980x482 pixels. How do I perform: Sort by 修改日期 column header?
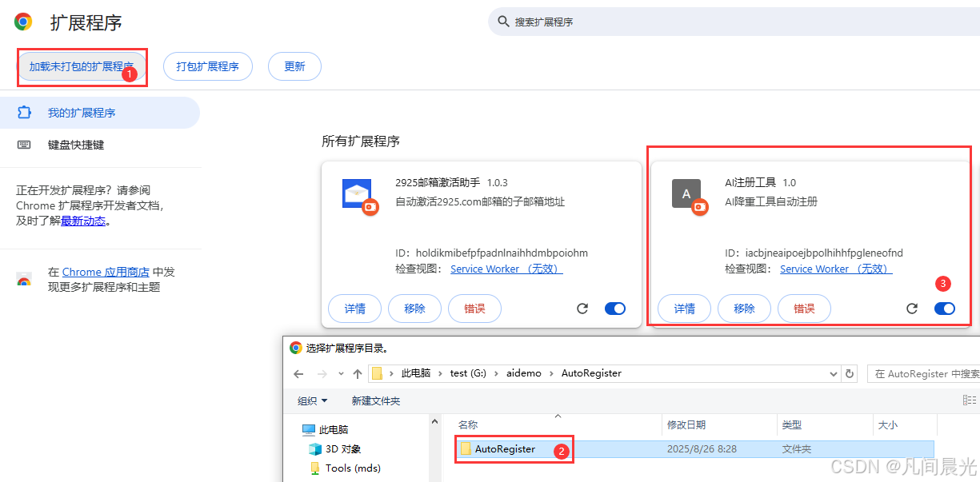tap(720, 425)
